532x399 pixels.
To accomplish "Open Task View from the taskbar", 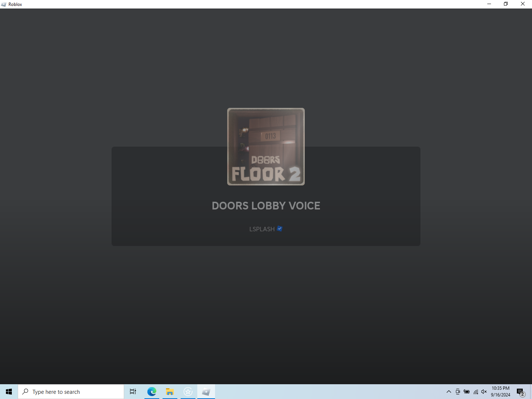I will [133, 392].
